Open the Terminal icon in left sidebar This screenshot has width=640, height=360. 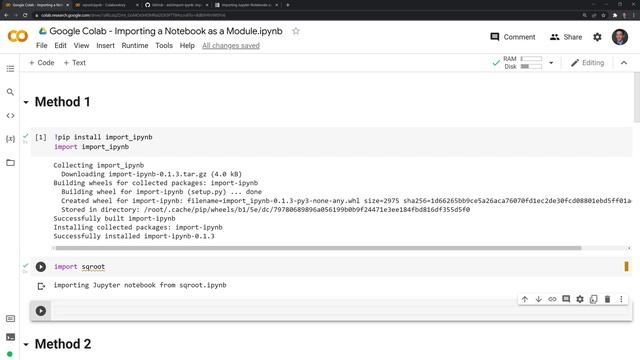click(10, 337)
